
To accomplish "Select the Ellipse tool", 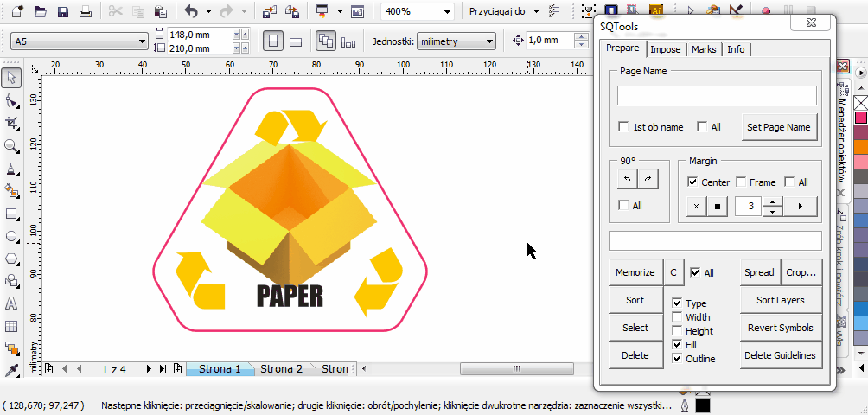I will 11,236.
